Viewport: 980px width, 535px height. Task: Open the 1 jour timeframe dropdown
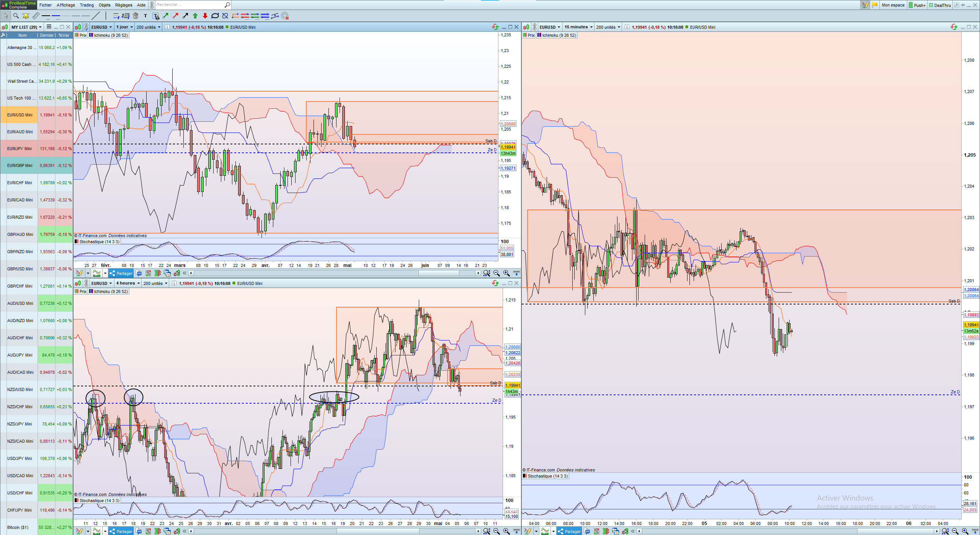tap(124, 27)
